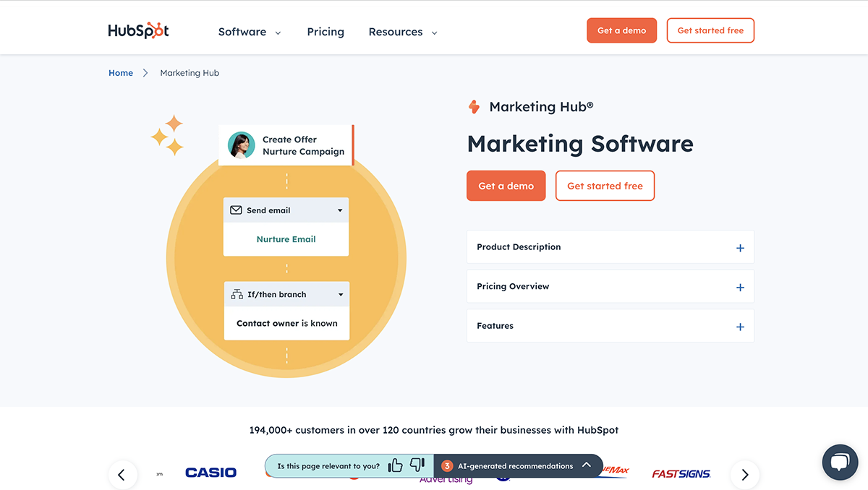Expand the Features section
Image resolution: width=868 pixels, height=490 pixels.
(x=739, y=326)
